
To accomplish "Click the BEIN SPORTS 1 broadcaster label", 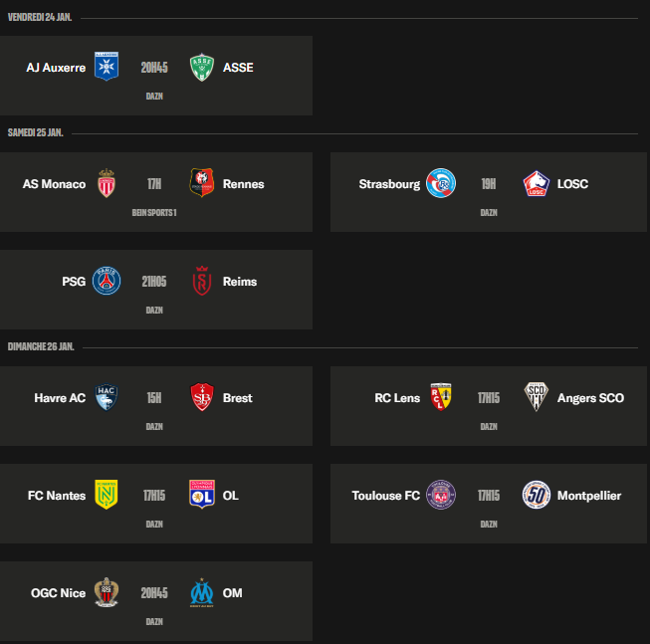I will [x=154, y=213].
